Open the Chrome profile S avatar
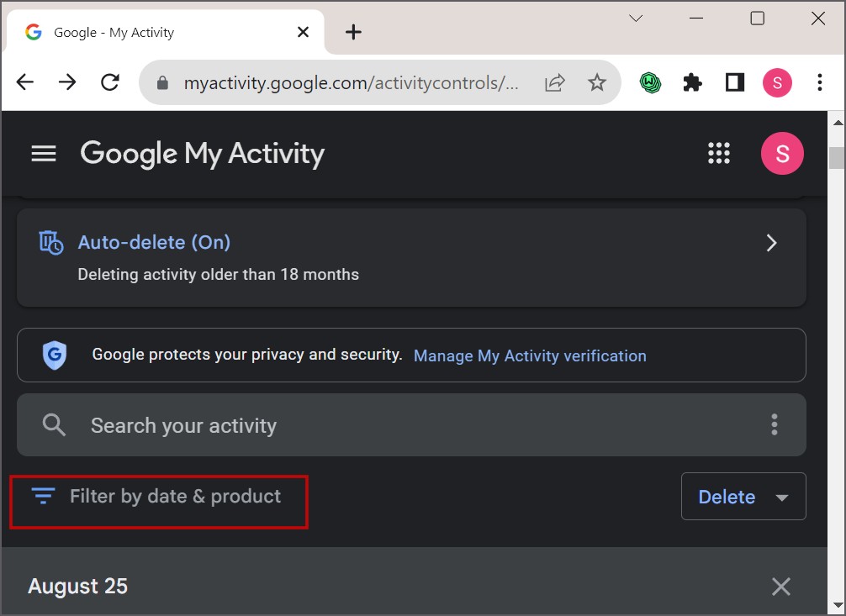 click(x=777, y=82)
